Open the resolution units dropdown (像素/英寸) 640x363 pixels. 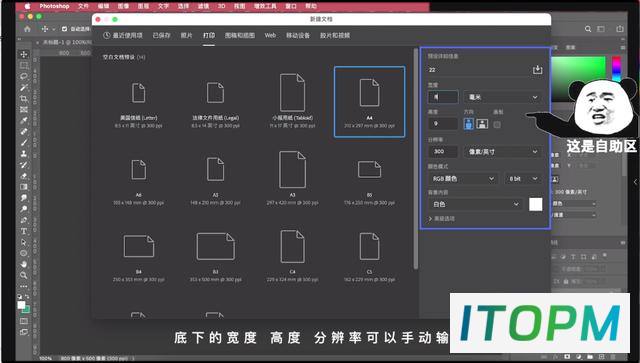click(x=503, y=151)
